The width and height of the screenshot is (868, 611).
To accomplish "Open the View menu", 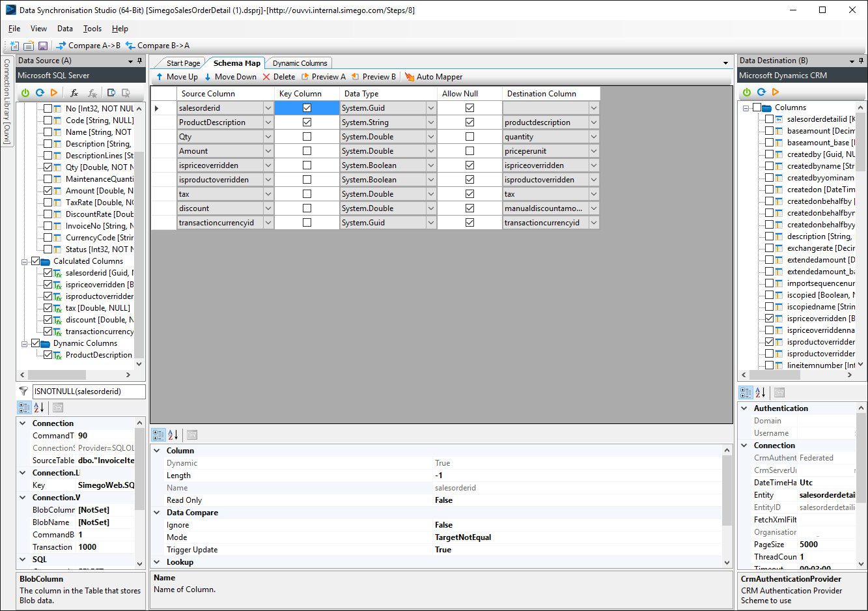I will (38, 29).
